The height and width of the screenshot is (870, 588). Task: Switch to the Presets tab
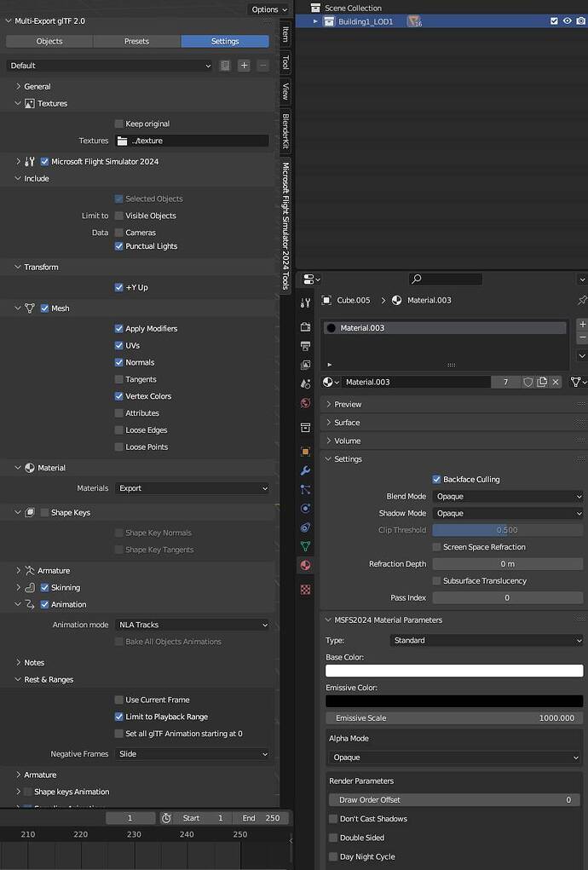tap(136, 41)
